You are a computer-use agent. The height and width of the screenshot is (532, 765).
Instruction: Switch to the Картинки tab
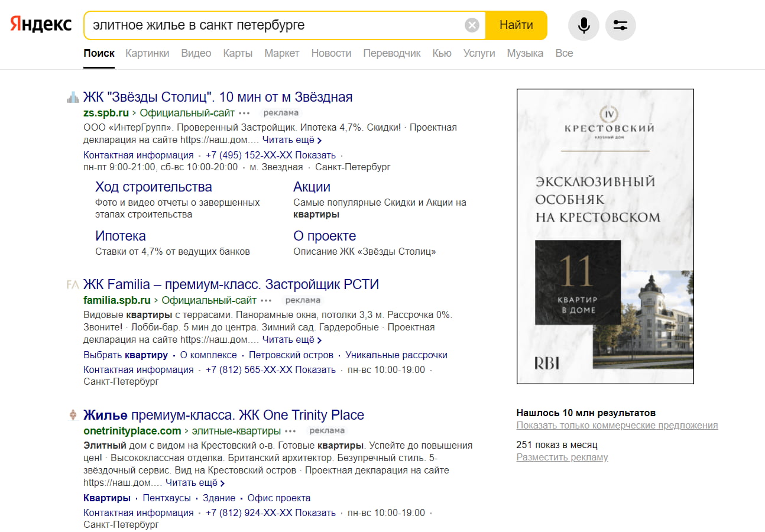(x=147, y=53)
